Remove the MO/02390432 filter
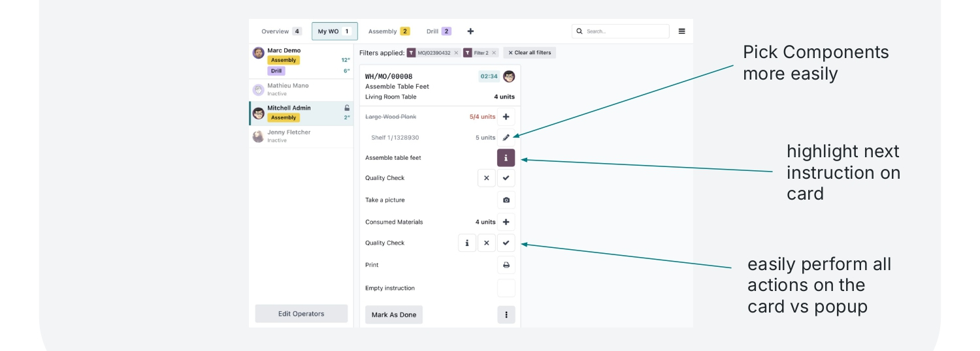The height and width of the screenshot is (351, 980). (456, 53)
